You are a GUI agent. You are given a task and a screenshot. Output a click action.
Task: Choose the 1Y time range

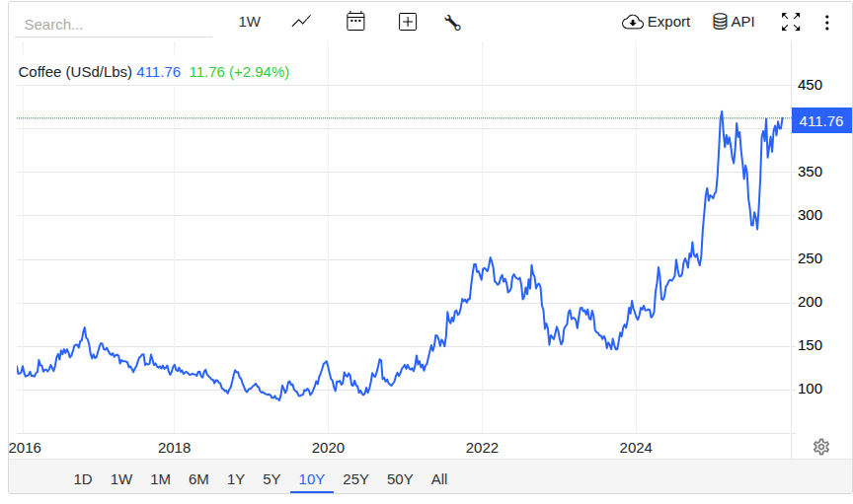[236, 479]
